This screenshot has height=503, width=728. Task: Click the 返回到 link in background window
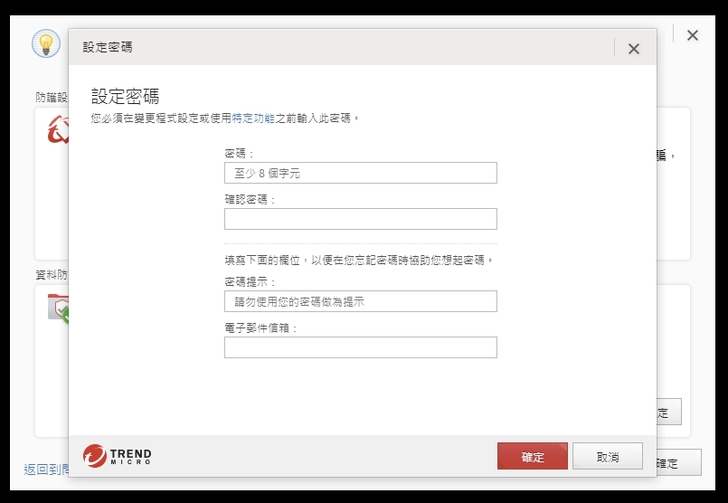click(x=46, y=470)
